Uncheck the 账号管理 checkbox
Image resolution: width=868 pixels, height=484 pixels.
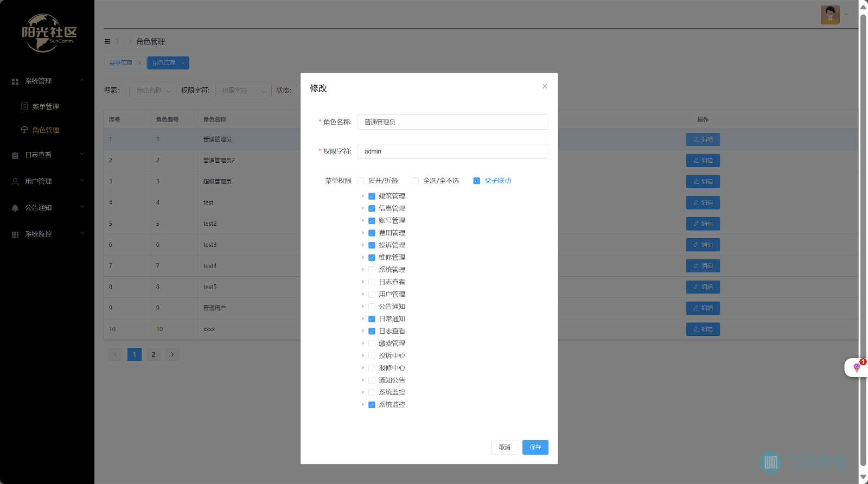tap(372, 221)
